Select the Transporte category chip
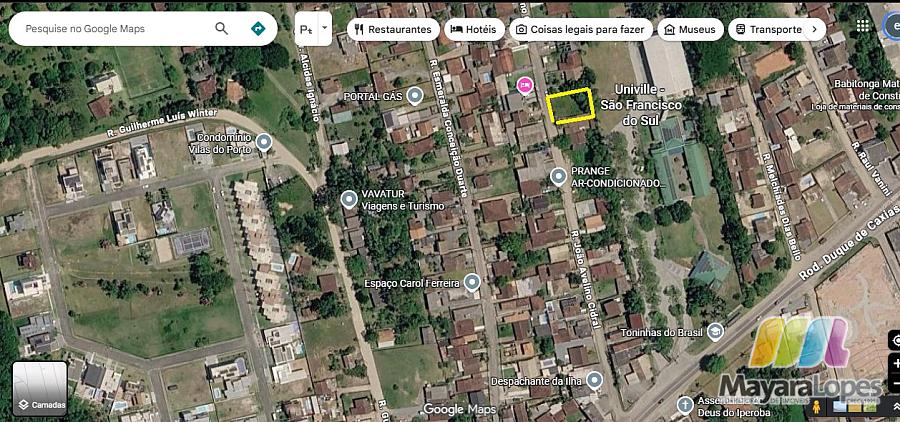Viewport: 900px width, 422px height. click(768, 29)
